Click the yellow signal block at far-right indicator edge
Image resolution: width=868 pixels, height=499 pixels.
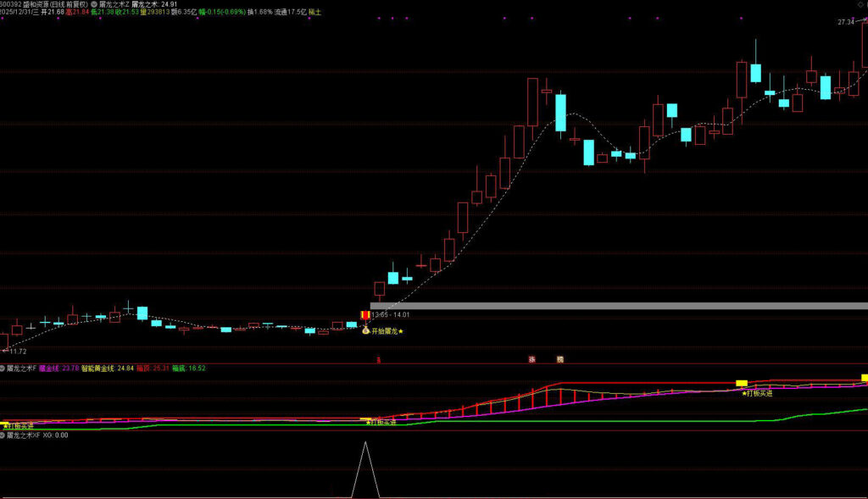point(865,377)
